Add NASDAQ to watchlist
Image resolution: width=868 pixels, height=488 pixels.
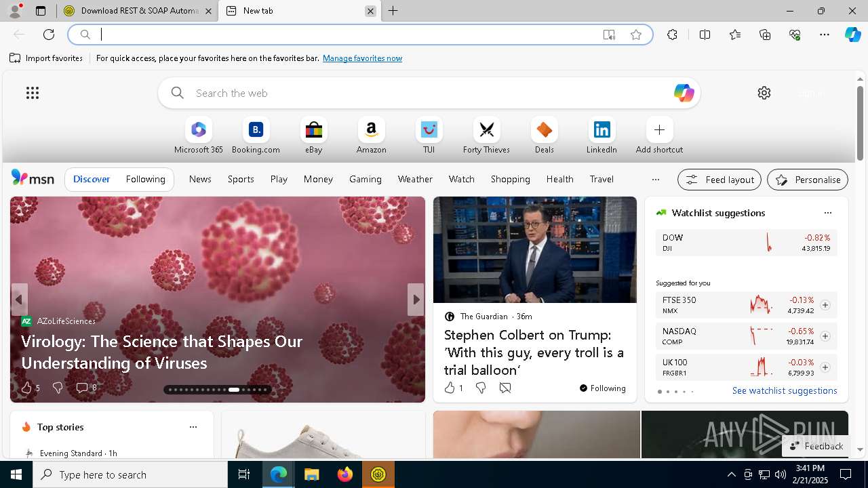(x=825, y=336)
